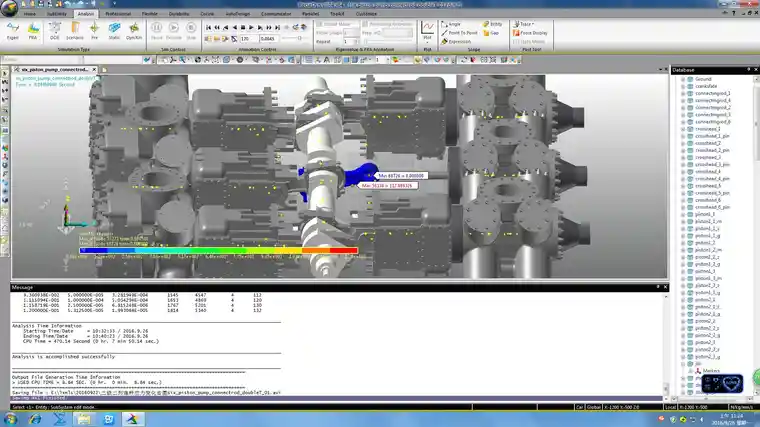Switch to the Flexible ribbon tab
The height and width of the screenshot is (427, 760).
[149, 14]
